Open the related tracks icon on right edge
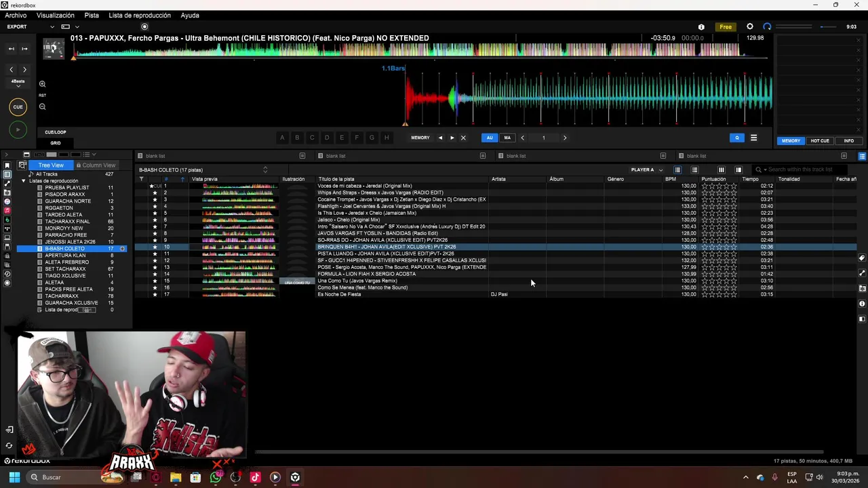The width and height of the screenshot is (868, 488). point(862,273)
